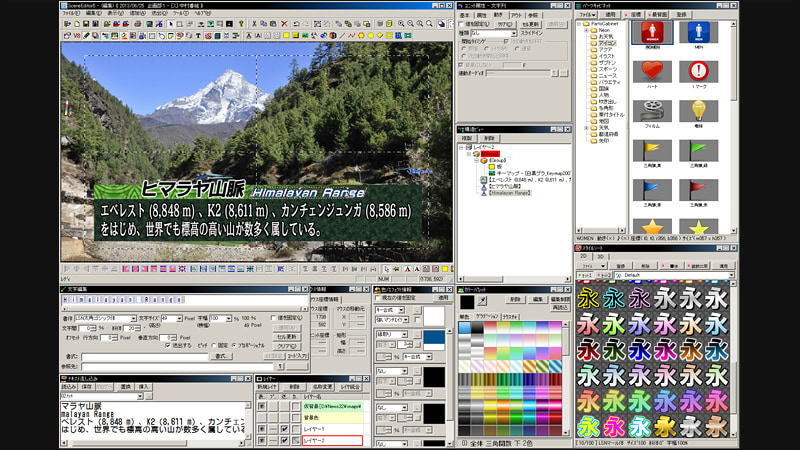Click the red X delete icon in main toolbar
Viewport: 800px width, 450px height.
(284, 24)
